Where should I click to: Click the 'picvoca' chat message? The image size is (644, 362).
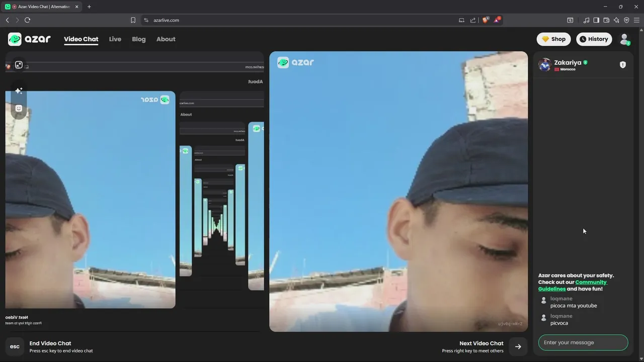(559, 323)
